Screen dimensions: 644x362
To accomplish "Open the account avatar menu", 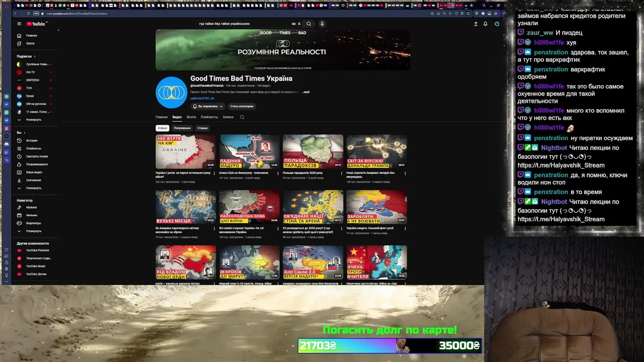I will coord(497,24).
